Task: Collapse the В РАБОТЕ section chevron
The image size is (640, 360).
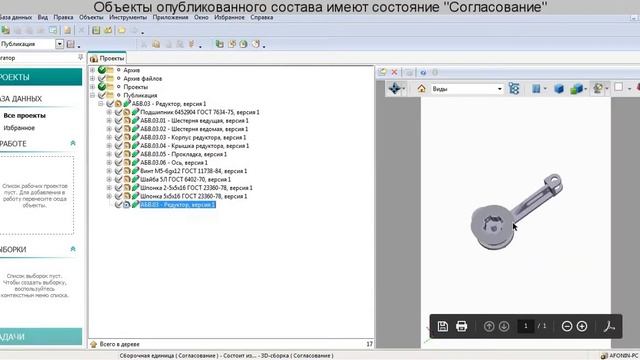Action: coord(73,143)
